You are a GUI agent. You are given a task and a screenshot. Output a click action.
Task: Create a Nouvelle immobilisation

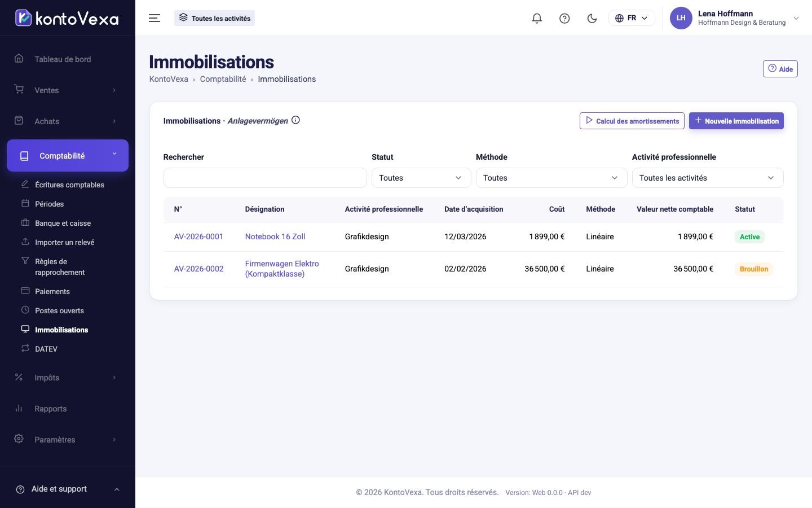point(736,121)
